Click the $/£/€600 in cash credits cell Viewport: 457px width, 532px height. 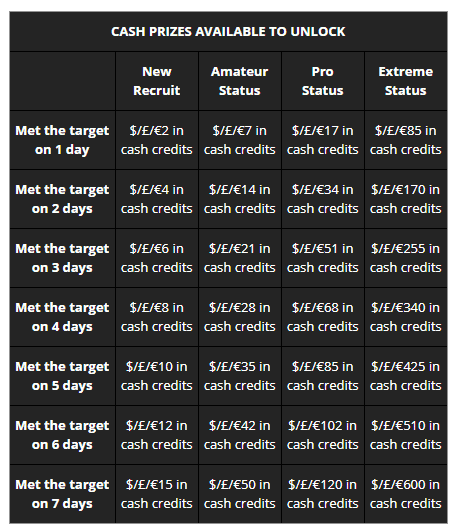click(x=406, y=494)
